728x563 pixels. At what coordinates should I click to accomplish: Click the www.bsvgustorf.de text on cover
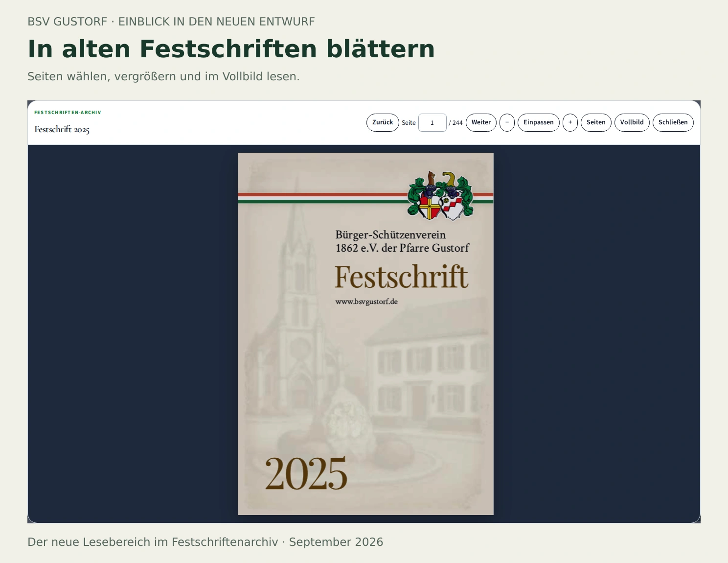tap(366, 302)
